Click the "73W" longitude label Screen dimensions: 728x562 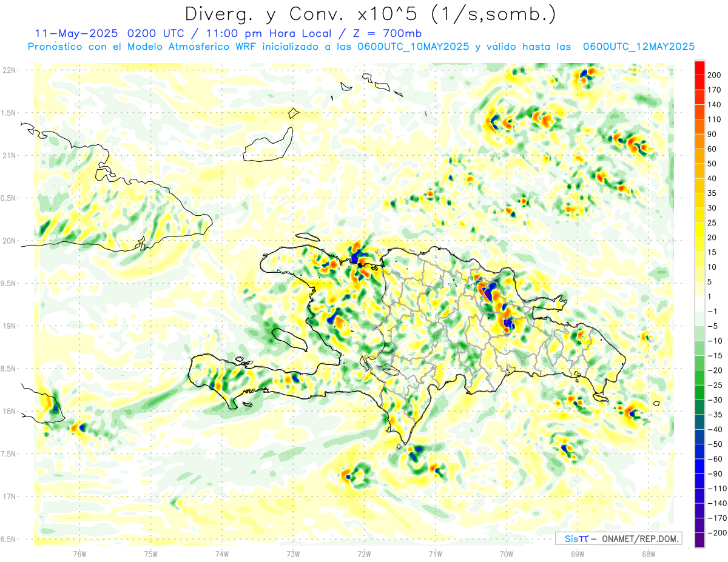point(293,554)
